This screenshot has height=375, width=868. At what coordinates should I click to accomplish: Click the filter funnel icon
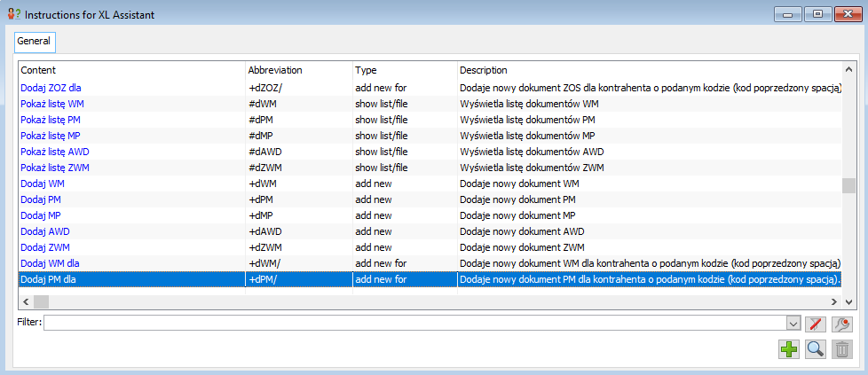click(x=816, y=323)
